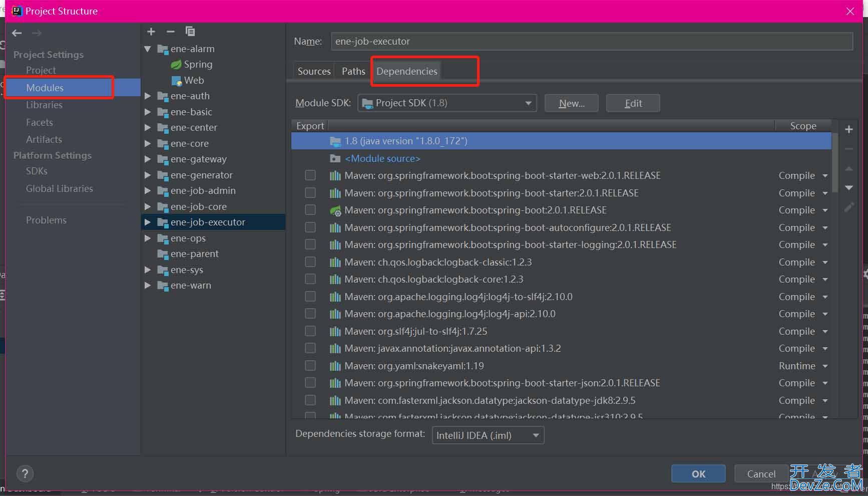
Task: Close the Project Structure dialog
Action: coord(850,11)
